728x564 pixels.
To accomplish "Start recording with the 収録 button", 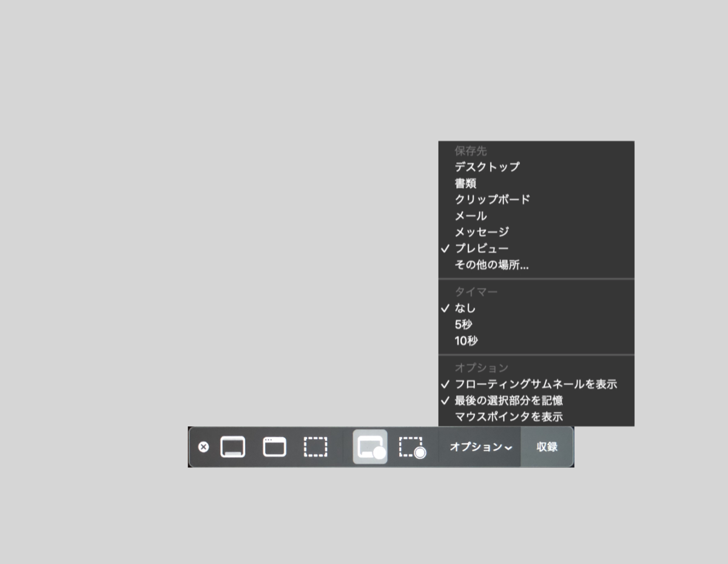I will click(x=545, y=447).
